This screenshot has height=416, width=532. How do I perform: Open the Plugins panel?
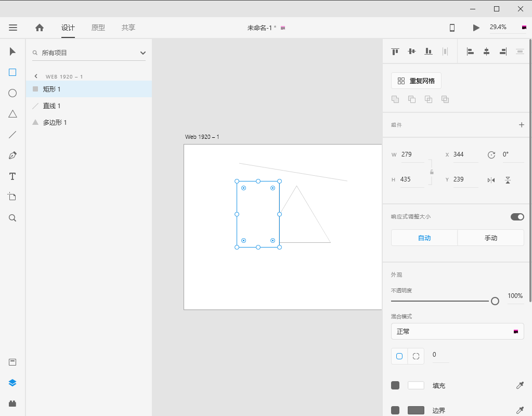[12, 404]
